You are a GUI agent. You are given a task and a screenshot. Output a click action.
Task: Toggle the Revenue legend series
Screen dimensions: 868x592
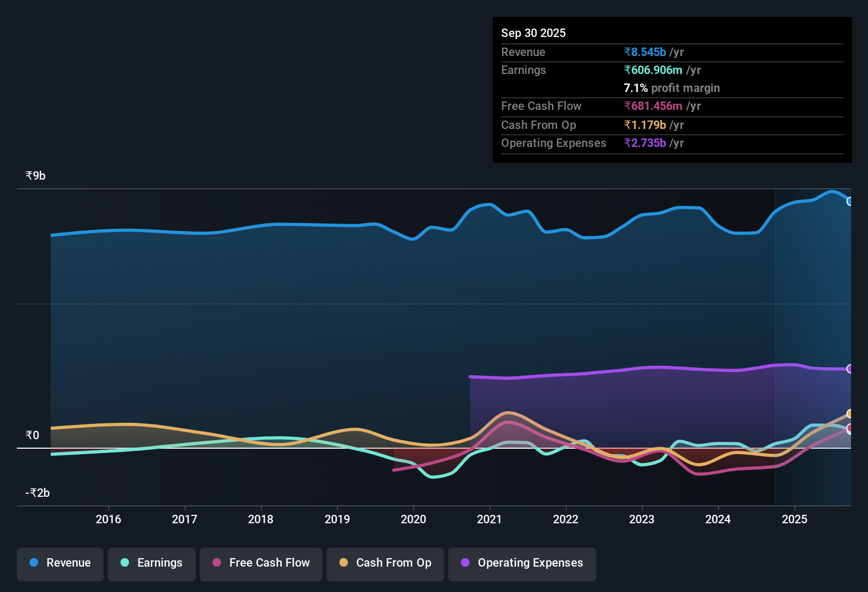point(60,563)
